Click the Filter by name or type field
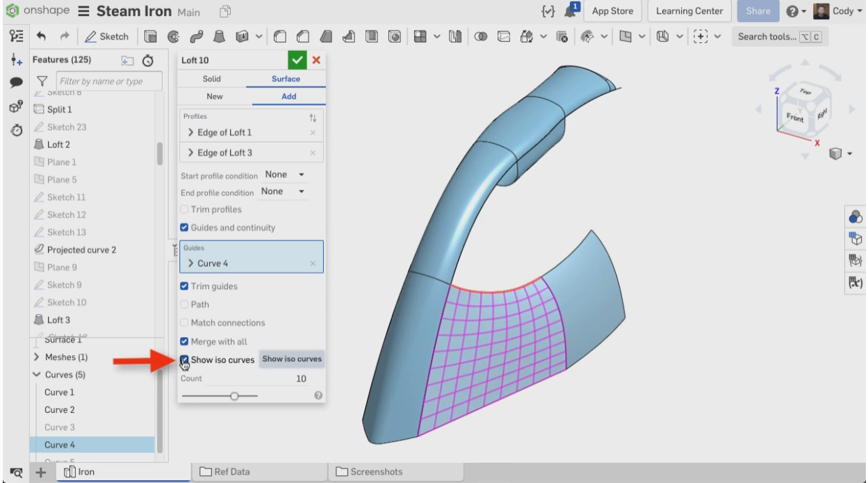Image resolution: width=868 pixels, height=483 pixels. (109, 82)
